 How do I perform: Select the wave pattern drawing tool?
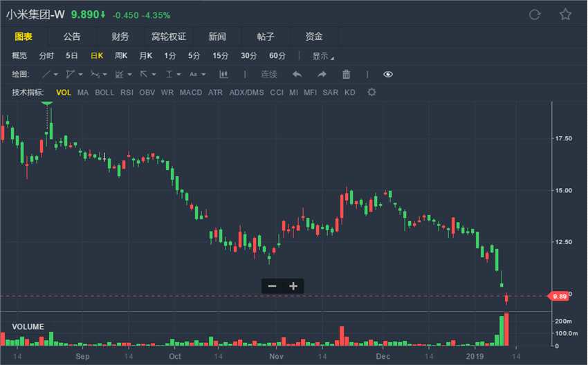pyautogui.click(x=95, y=74)
